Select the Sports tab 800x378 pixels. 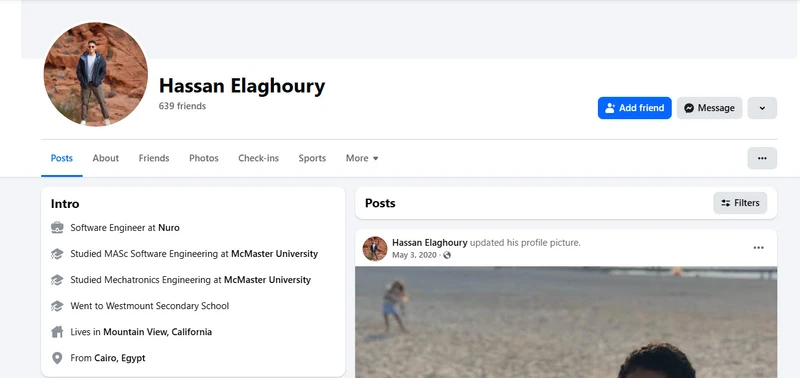pyautogui.click(x=312, y=158)
